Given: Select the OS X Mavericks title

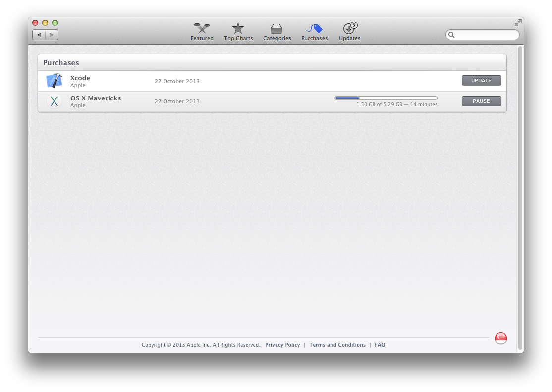Looking at the screenshot, I should coord(96,98).
